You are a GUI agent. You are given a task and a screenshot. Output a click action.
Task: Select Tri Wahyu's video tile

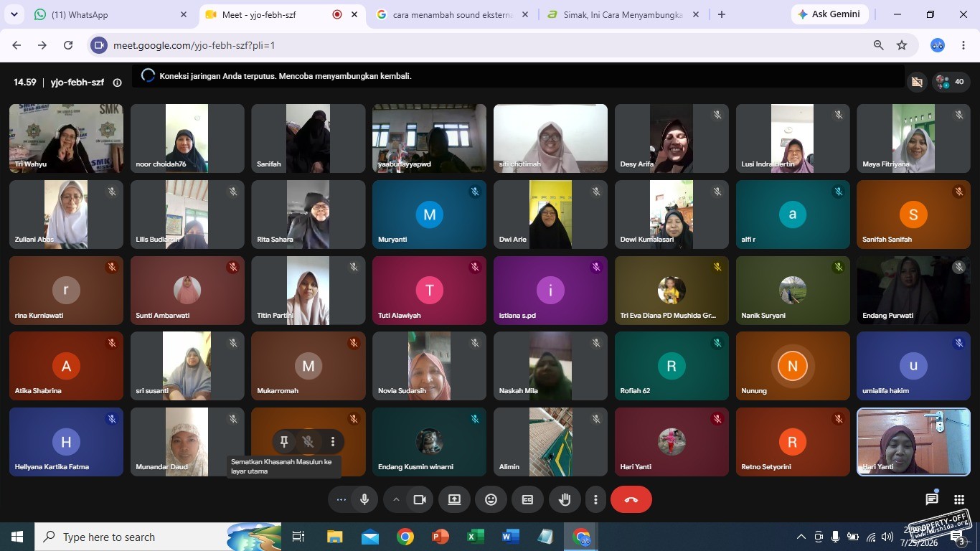tap(66, 138)
